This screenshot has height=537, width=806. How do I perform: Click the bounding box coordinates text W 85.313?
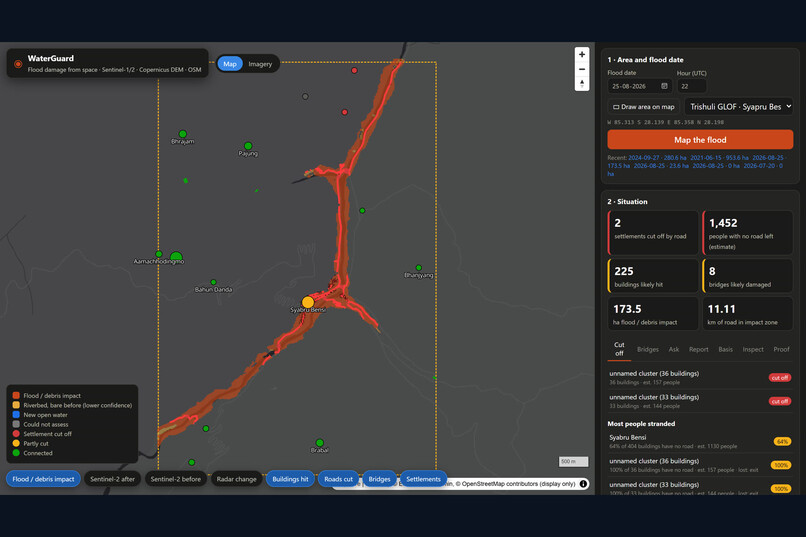pos(665,122)
